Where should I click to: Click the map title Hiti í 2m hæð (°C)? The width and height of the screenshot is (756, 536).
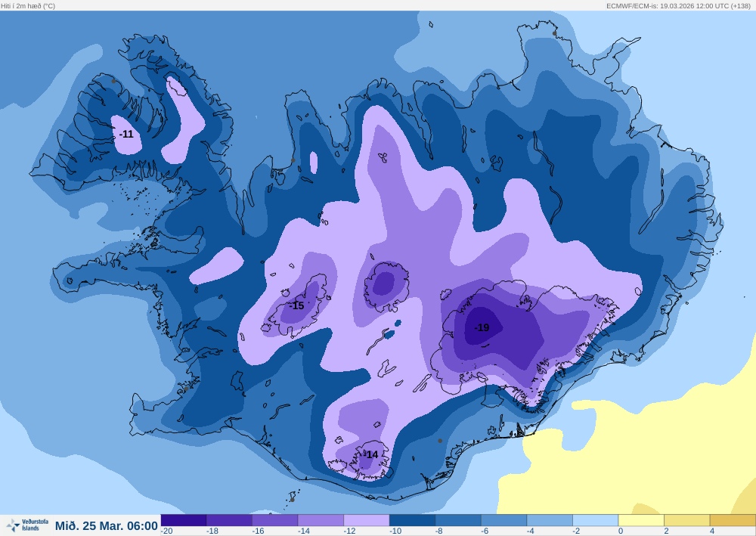pos(28,6)
